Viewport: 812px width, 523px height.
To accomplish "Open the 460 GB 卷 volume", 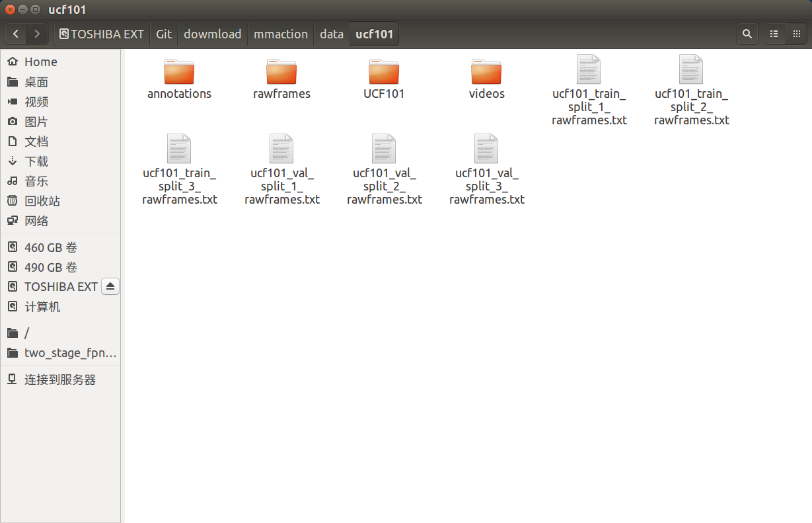I will click(50, 247).
